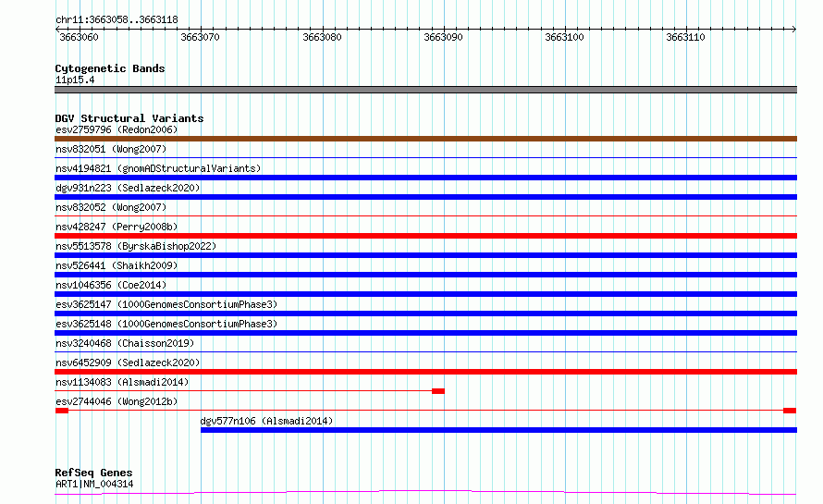The image size is (823, 504).
Task: Click the nsv6452909 red variant bar
Action: (x=425, y=372)
